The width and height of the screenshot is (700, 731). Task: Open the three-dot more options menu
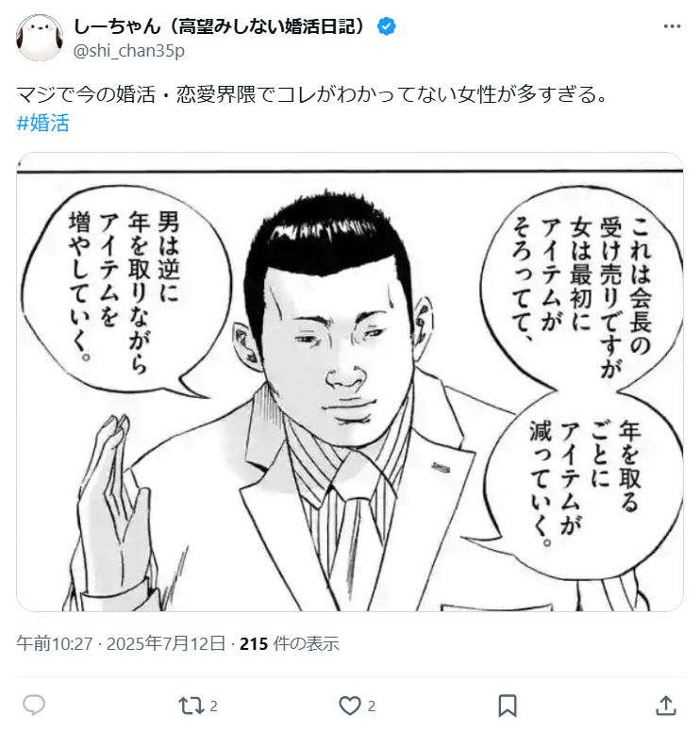pyautogui.click(x=672, y=26)
